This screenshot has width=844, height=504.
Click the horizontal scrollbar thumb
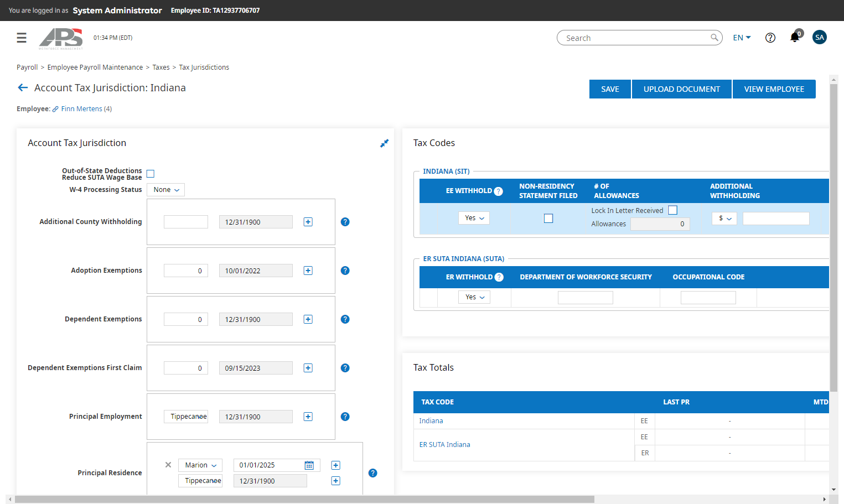tap(304, 499)
